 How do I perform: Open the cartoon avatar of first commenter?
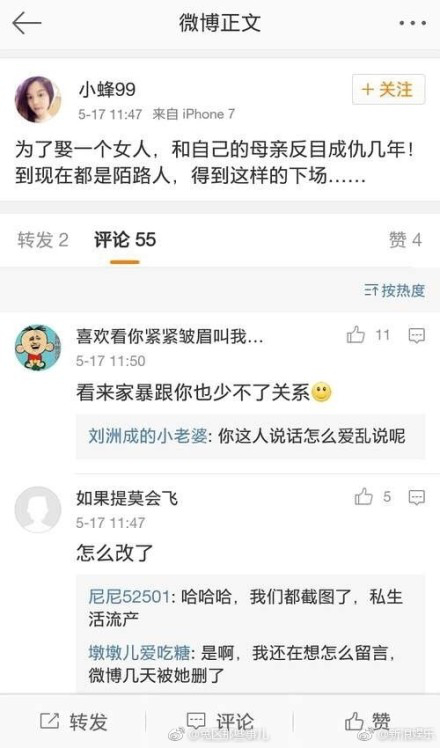pos(38,348)
